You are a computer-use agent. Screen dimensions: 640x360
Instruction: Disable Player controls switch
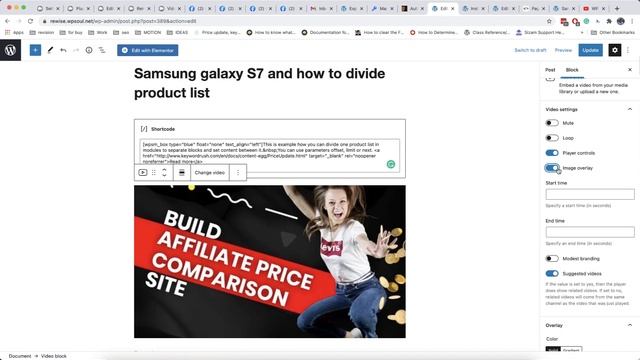[552, 153]
